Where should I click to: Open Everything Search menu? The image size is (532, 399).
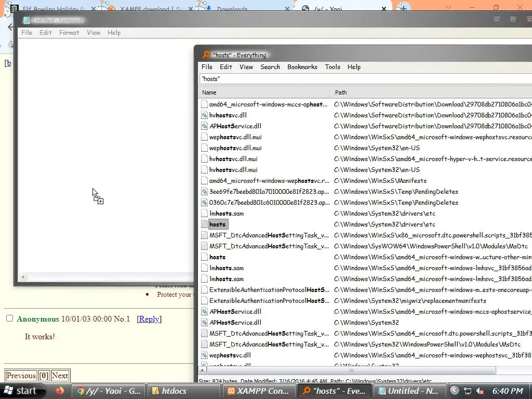270,67
